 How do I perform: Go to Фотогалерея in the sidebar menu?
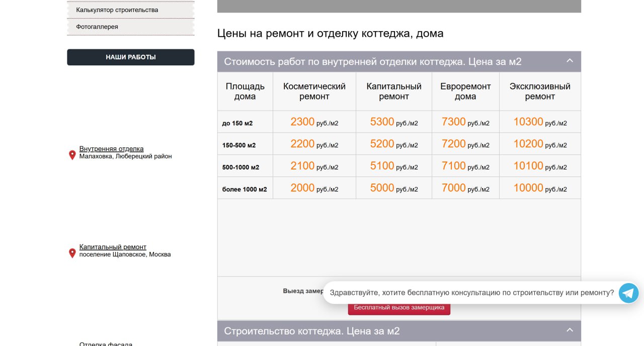click(97, 27)
